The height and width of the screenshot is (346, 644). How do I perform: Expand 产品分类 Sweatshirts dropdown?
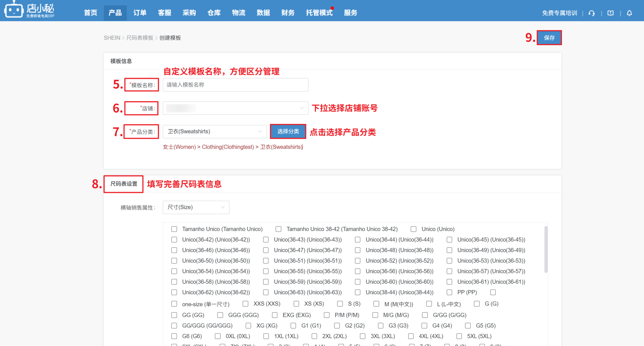tap(214, 131)
